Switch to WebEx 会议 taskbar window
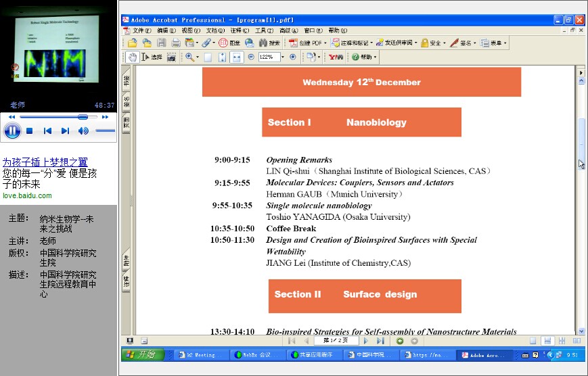This screenshot has width=588, height=376. (x=258, y=354)
